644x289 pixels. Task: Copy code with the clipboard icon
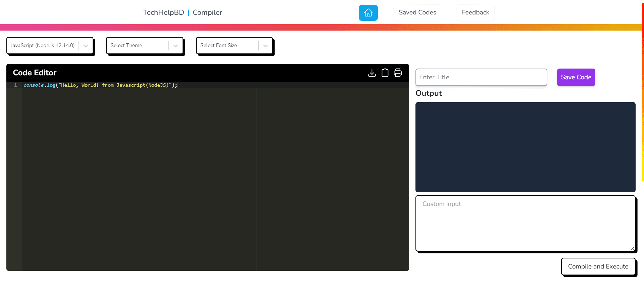click(385, 73)
